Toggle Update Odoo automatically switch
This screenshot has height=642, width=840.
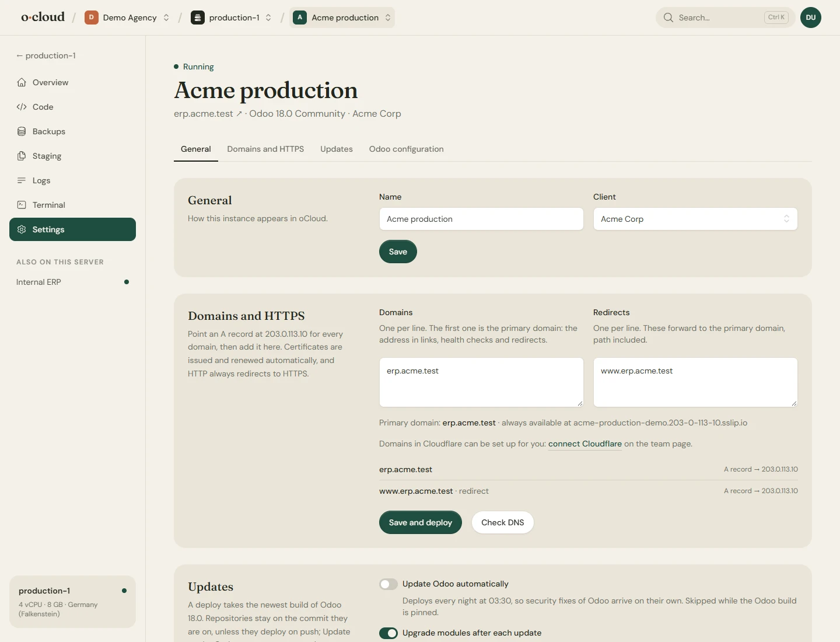(x=388, y=584)
